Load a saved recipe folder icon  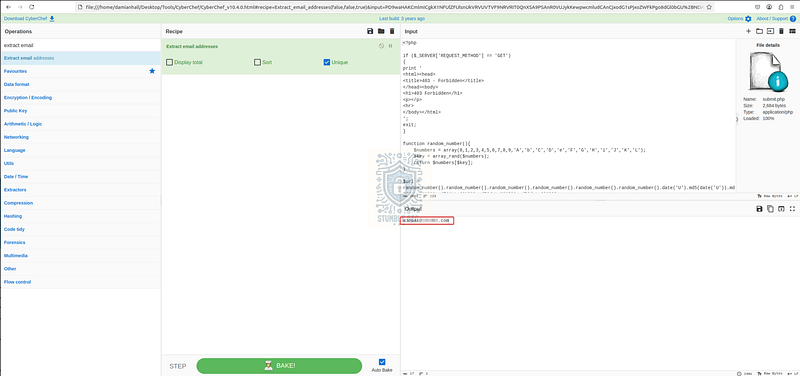381,32
